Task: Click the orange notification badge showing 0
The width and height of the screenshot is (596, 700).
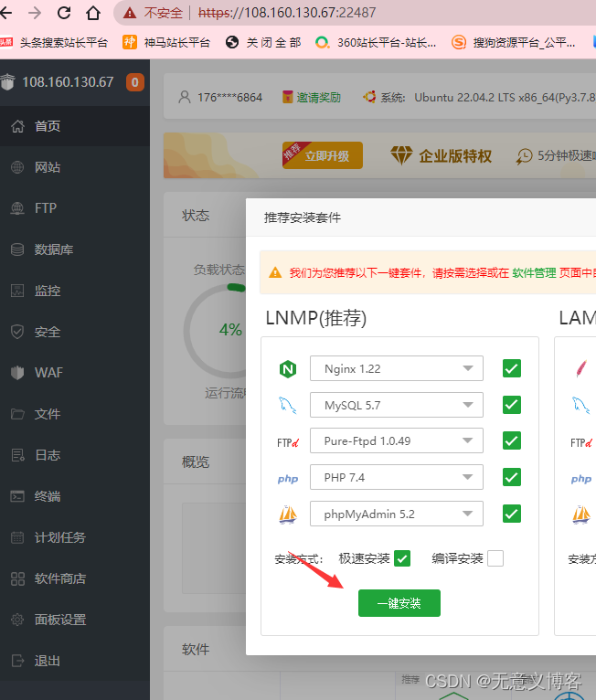Action: [x=134, y=82]
